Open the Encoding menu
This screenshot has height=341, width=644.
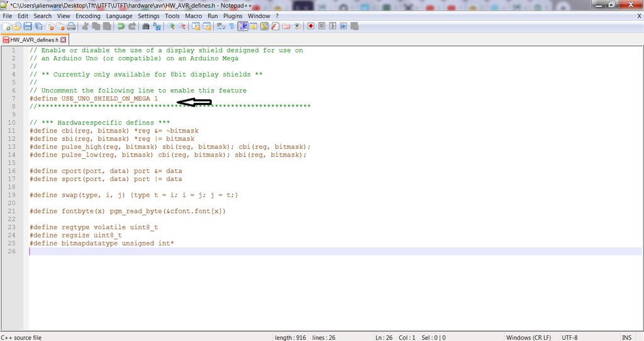[88, 16]
